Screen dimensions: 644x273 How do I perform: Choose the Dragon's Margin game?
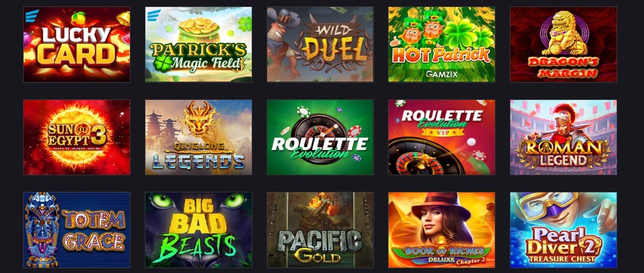(563, 44)
